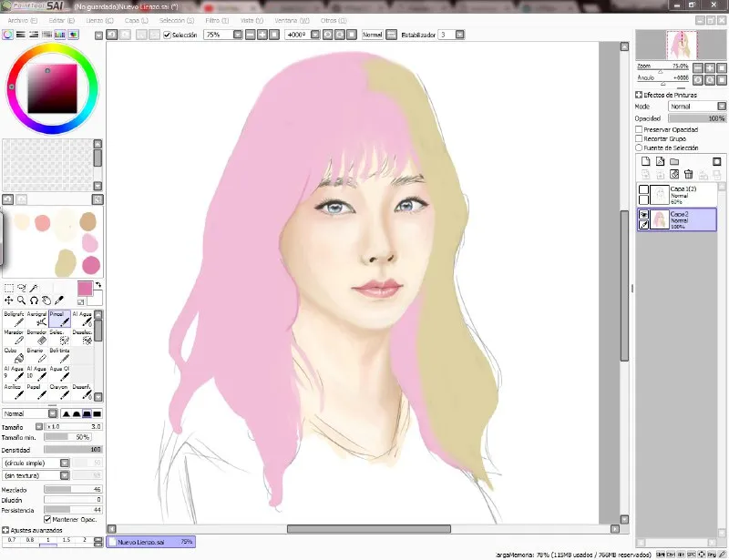Select Fuente de Selección radio button
This screenshot has width=729, height=560.
coord(639,148)
